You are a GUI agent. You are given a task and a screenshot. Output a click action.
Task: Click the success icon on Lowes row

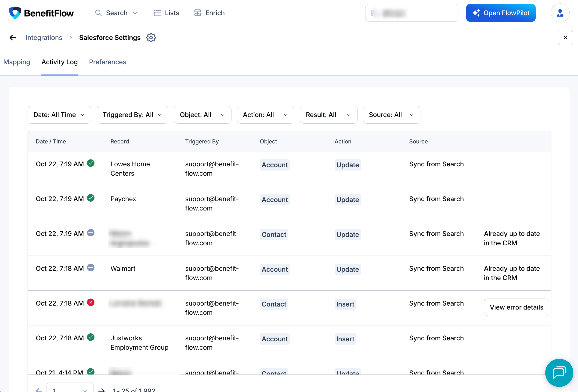(x=91, y=163)
